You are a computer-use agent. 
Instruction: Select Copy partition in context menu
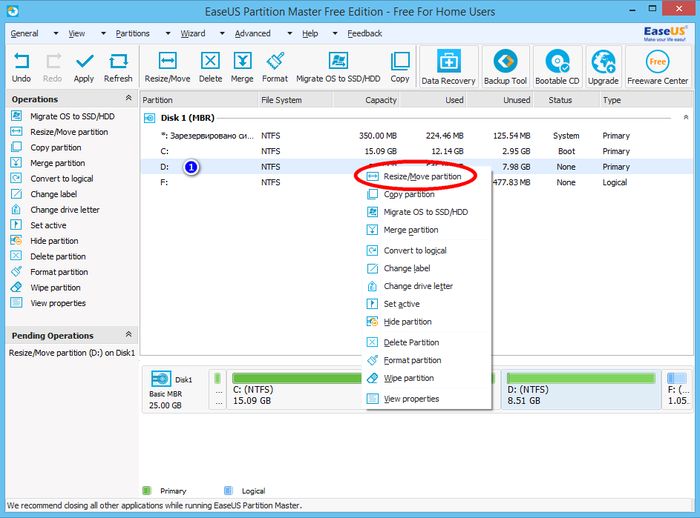[426, 194]
